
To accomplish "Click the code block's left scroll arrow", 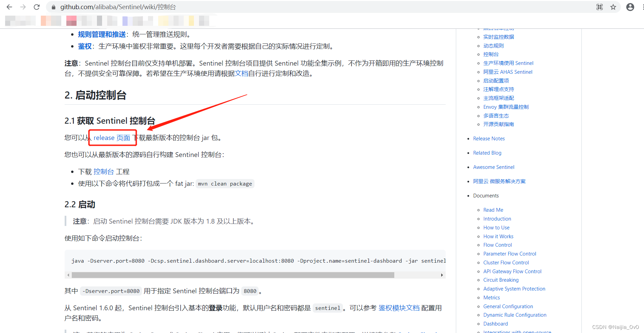I will pos(68,275).
